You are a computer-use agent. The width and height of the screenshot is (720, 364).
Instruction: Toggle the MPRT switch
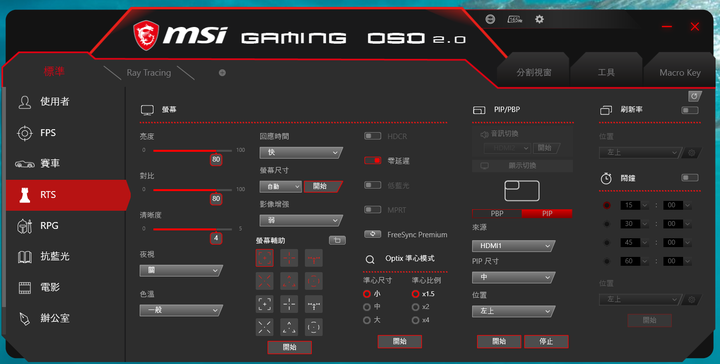coord(372,210)
